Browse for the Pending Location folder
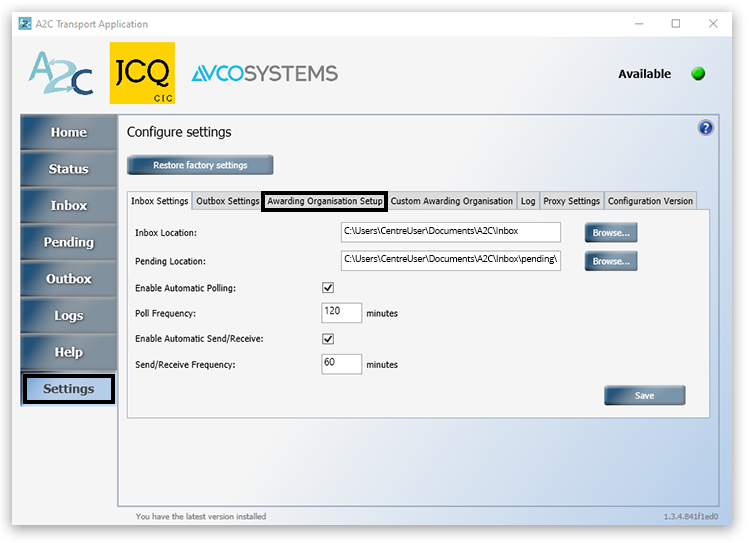The image size is (750, 543). point(611,262)
